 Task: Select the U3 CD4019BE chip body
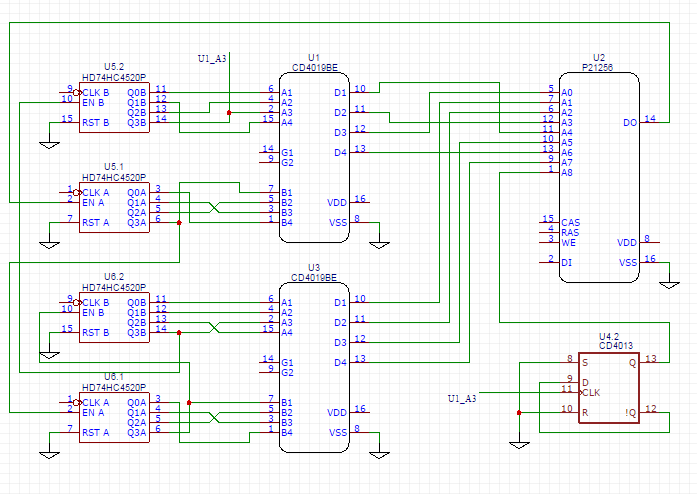click(x=314, y=365)
